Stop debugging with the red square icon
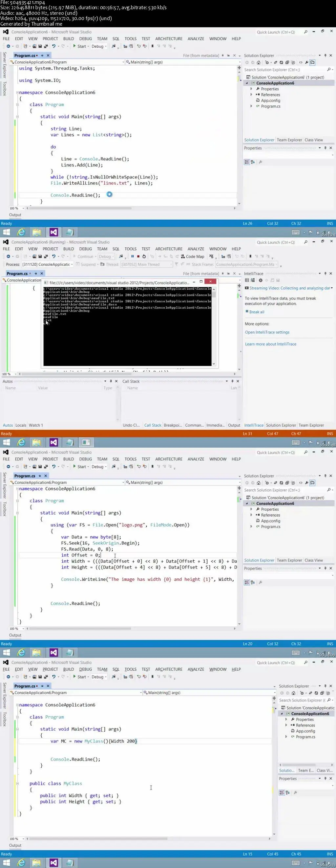This screenshot has height=868, width=336. coord(138,256)
